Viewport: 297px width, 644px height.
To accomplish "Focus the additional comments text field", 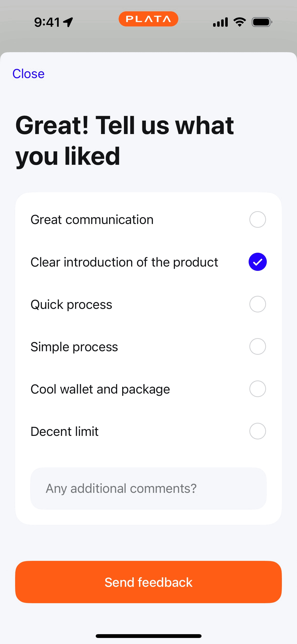I will [x=148, y=488].
